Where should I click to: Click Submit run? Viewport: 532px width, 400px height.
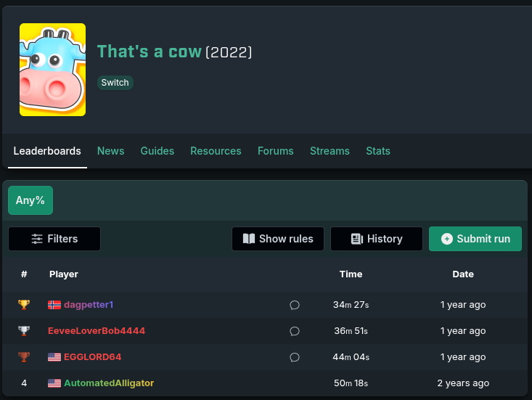click(x=475, y=239)
